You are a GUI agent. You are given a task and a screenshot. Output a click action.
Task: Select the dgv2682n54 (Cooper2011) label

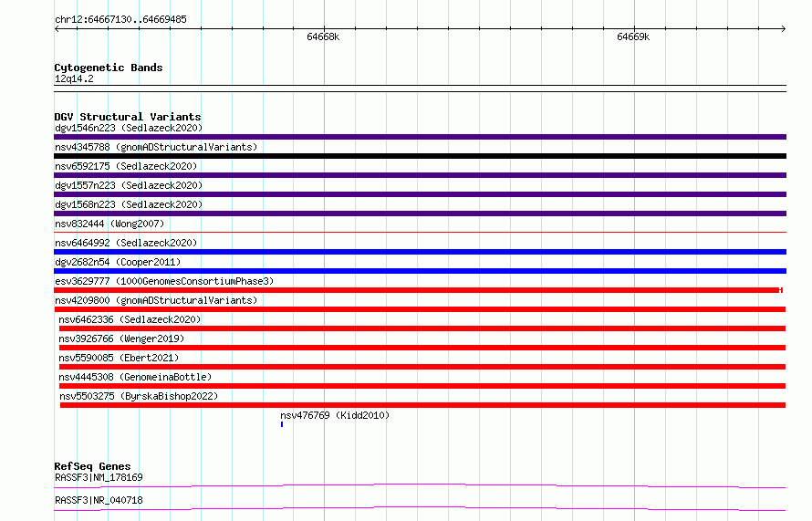[x=118, y=262]
